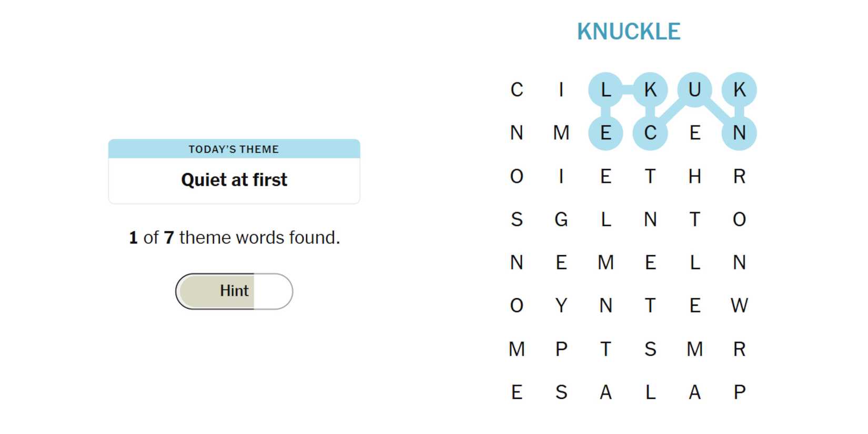Tap the highlighted letter L
This screenshot has width=868, height=434.
605,89
